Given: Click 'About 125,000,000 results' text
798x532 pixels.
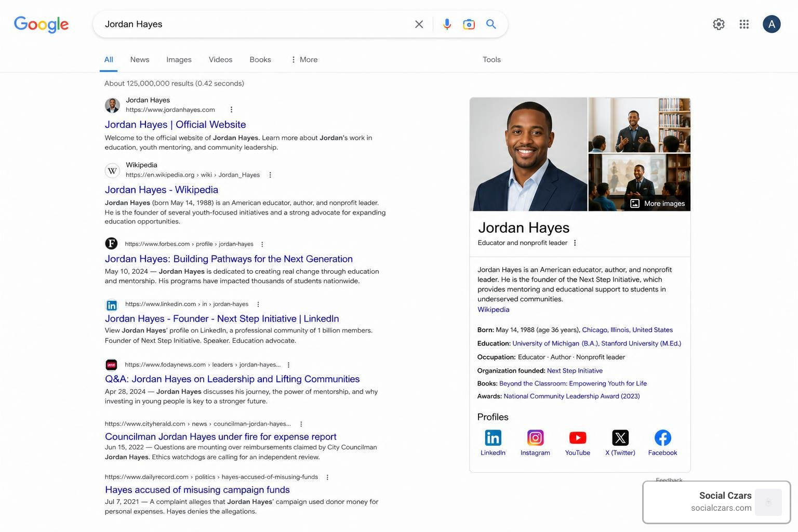Looking at the screenshot, I should (174, 83).
